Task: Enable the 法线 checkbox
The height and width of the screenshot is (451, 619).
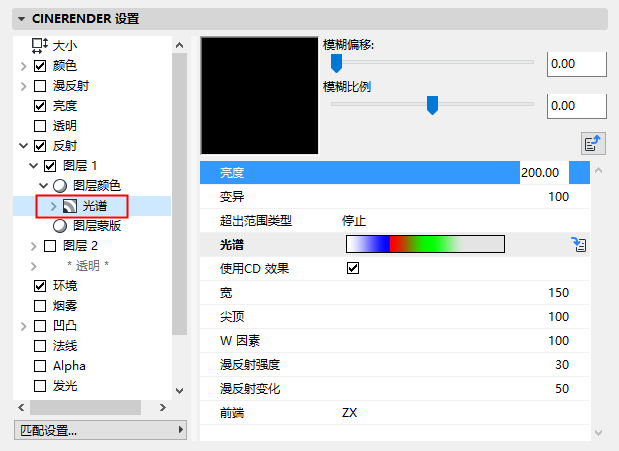Action: click(40, 346)
